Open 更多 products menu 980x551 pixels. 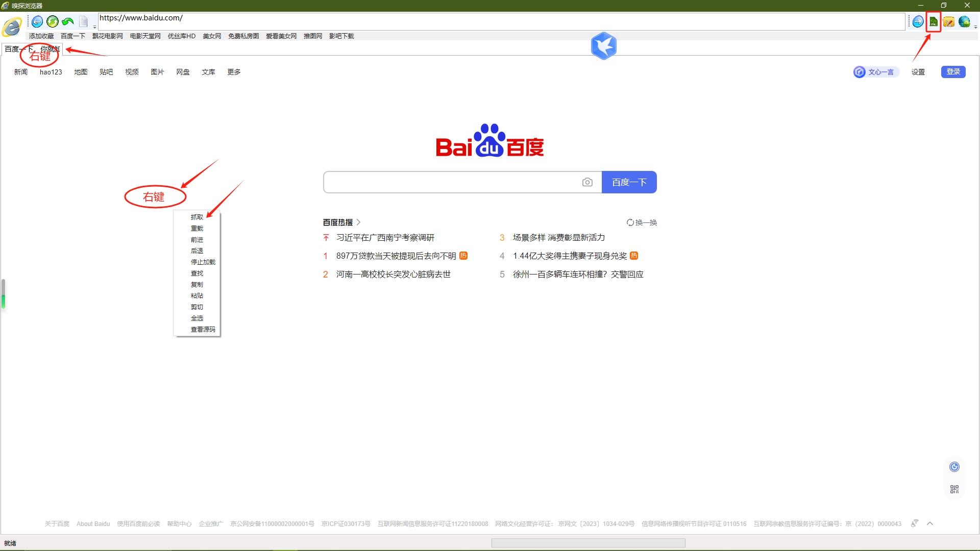point(234,72)
